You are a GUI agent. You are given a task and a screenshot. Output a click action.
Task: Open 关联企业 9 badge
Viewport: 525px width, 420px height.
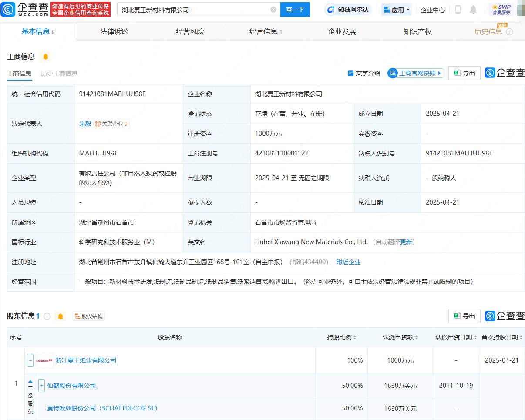tap(111, 124)
